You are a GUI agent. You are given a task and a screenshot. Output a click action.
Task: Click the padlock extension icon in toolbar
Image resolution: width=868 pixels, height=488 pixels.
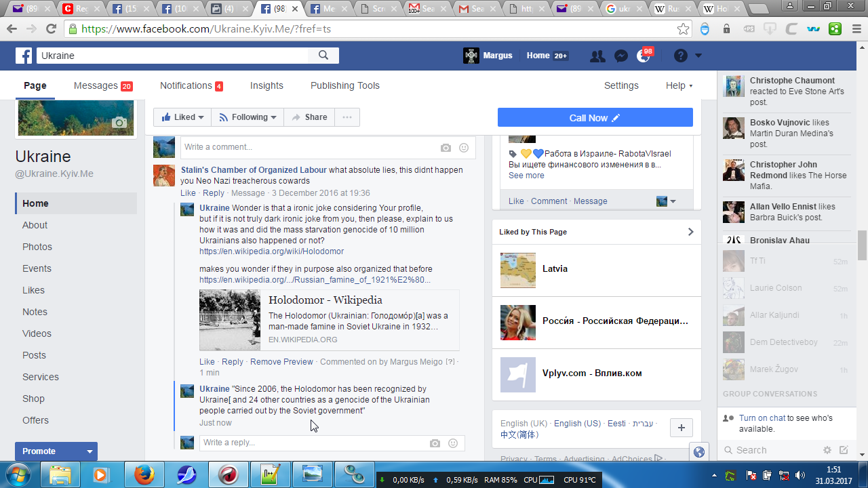727,29
